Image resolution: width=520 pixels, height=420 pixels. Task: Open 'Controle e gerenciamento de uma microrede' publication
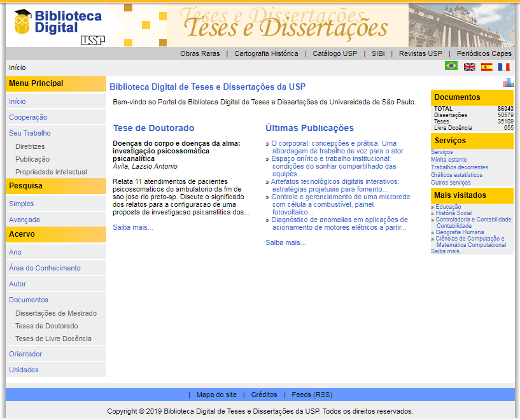click(341, 204)
